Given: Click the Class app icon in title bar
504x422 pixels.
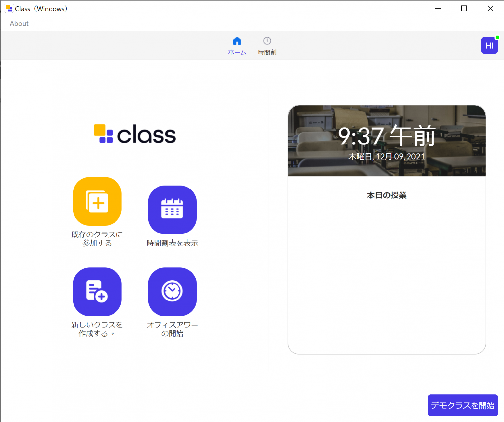Looking at the screenshot, I should coord(9,9).
